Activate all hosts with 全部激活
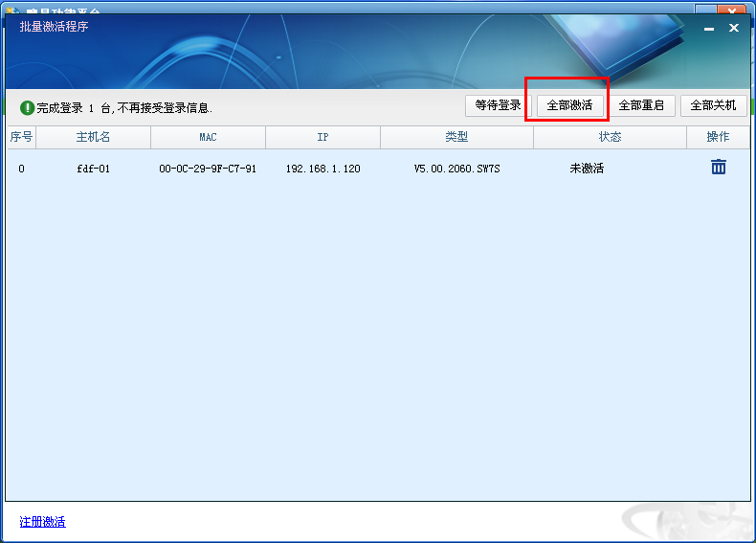 pos(569,105)
